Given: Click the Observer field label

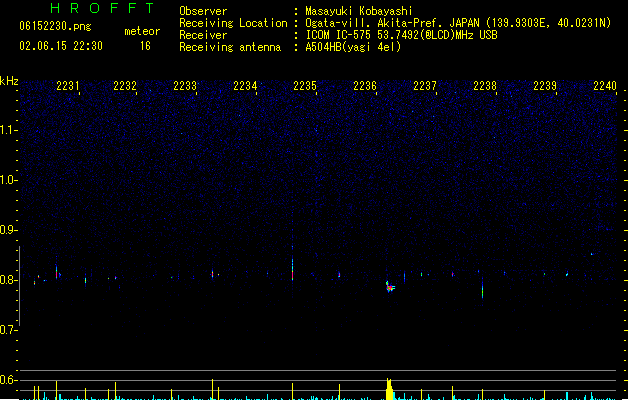Looking at the screenshot, I should pos(203,11).
